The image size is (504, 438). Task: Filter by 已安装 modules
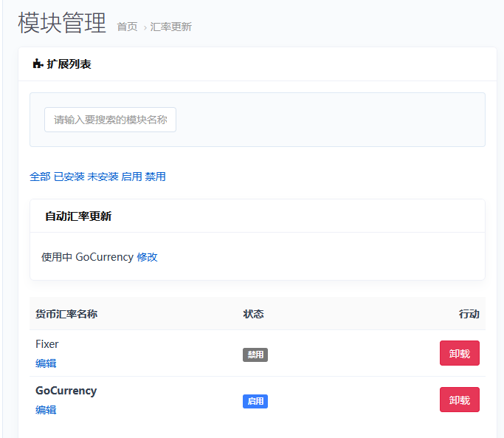[69, 177]
